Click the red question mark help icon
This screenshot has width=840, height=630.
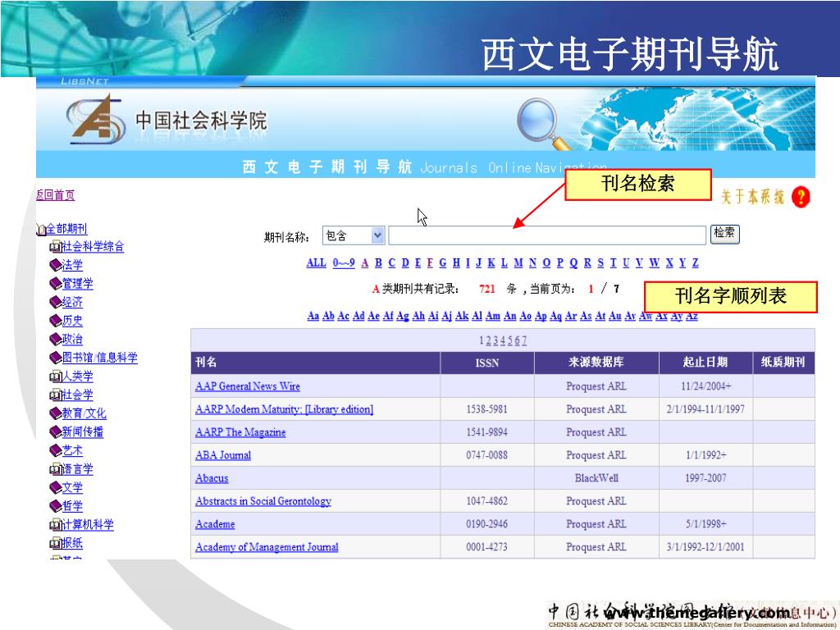point(801,197)
